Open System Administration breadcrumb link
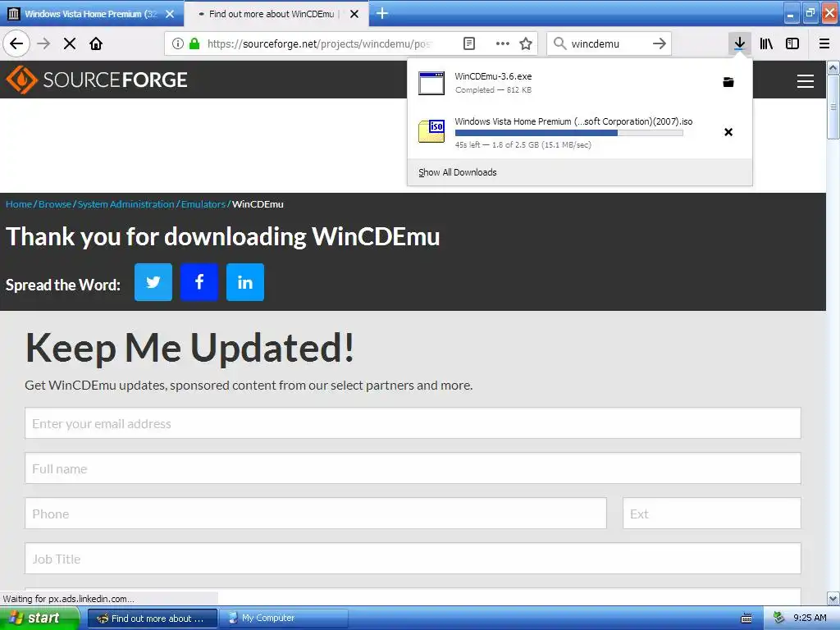Viewport: 840px width, 630px height. click(126, 204)
